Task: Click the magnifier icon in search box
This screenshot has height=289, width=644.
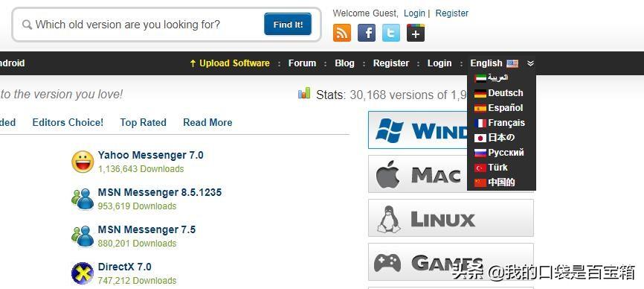Action: pyautogui.click(x=27, y=25)
